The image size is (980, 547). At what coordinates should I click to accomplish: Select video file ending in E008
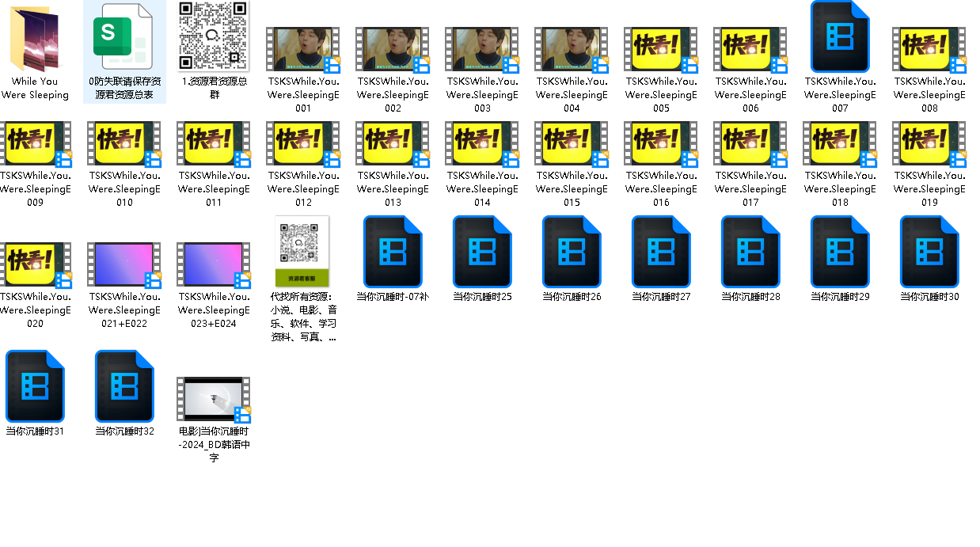(929, 49)
